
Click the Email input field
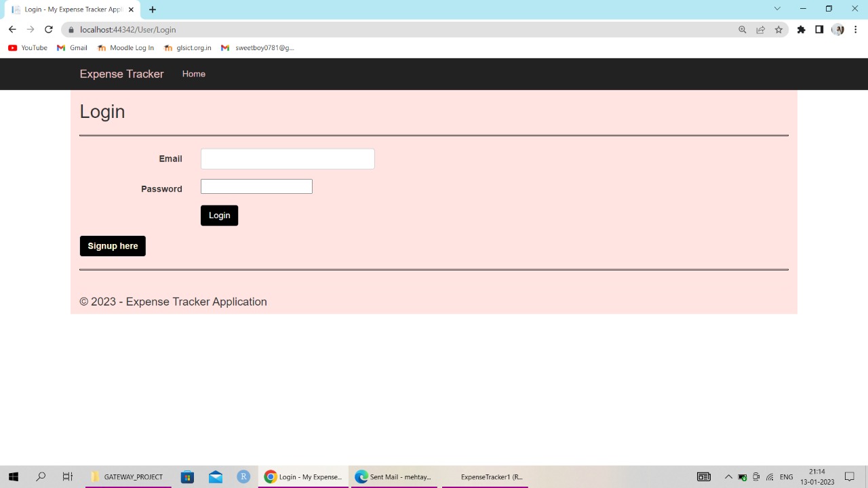click(288, 159)
